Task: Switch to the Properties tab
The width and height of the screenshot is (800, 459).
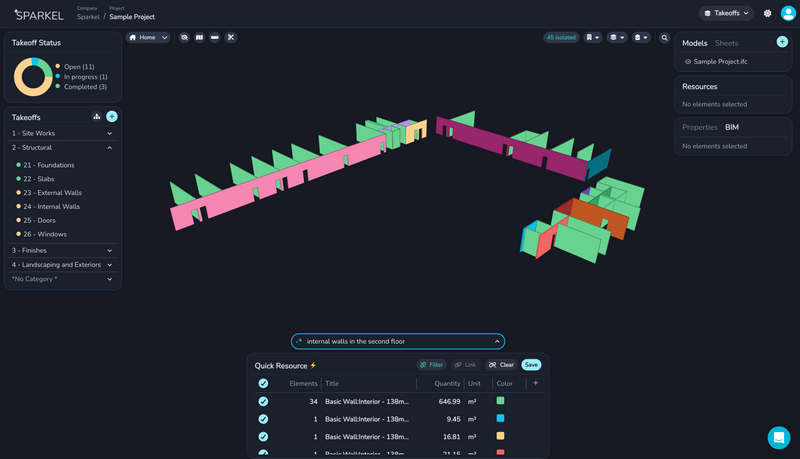Action: tap(699, 127)
